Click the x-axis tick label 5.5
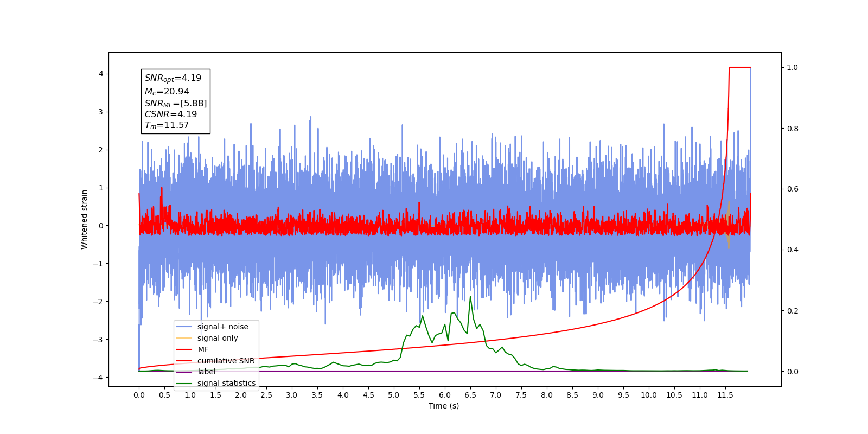Viewport: 868px width, 434px height. click(419, 395)
